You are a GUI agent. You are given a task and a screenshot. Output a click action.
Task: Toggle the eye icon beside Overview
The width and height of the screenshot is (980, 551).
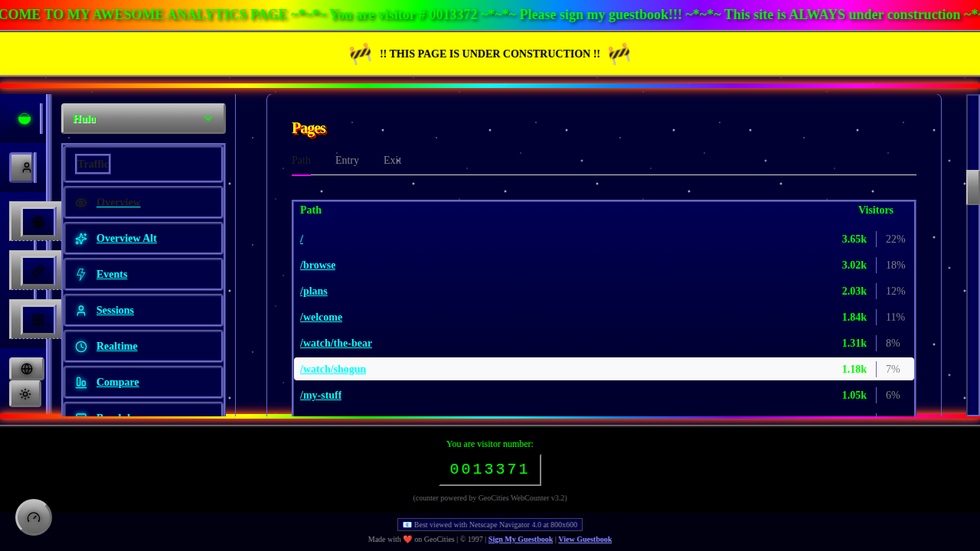(81, 202)
